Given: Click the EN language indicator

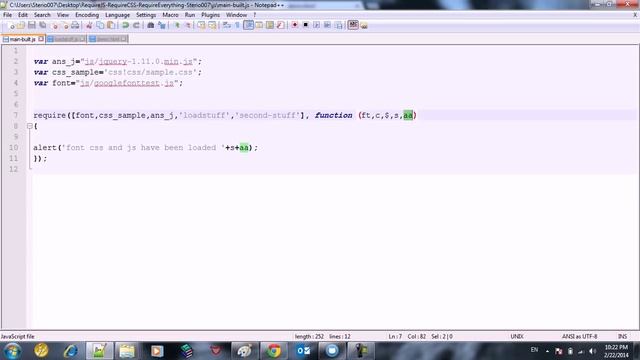Looking at the screenshot, I should [534, 350].
